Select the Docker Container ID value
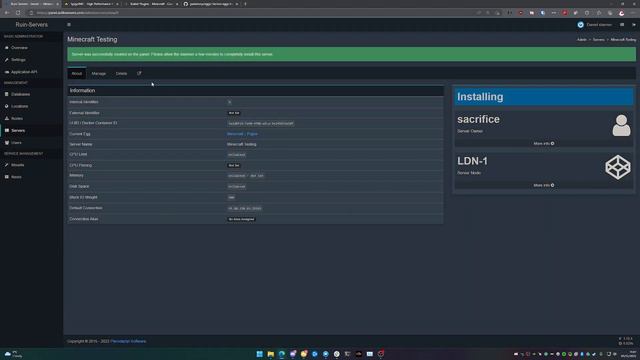This screenshot has height=360, width=640. pyautogui.click(x=260, y=123)
